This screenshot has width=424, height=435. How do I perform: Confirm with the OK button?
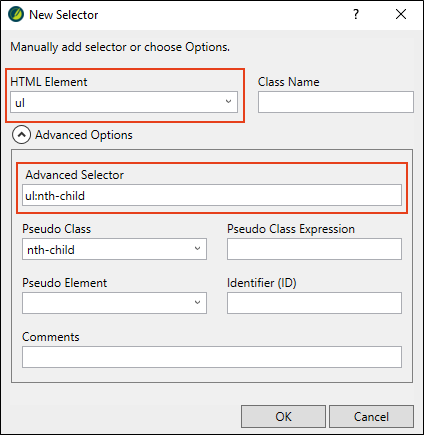(283, 417)
